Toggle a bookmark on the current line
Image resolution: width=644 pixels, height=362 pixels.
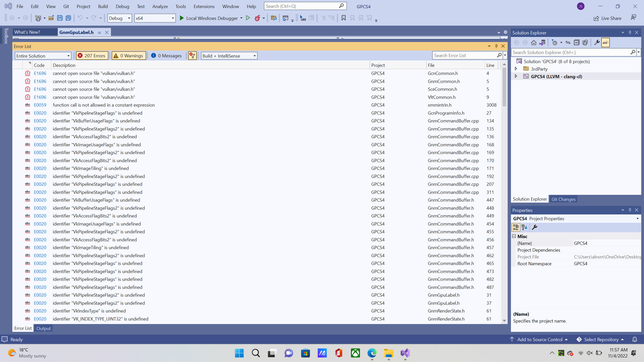click(343, 18)
